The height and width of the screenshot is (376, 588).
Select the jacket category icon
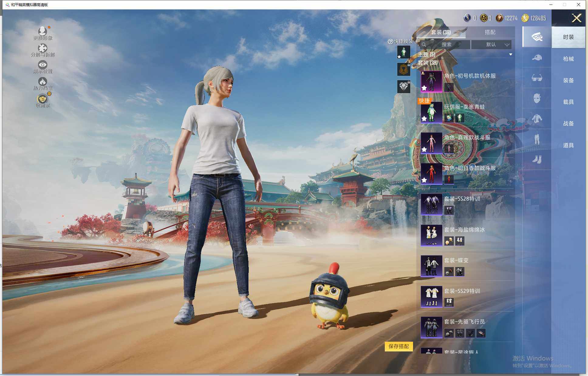[537, 119]
